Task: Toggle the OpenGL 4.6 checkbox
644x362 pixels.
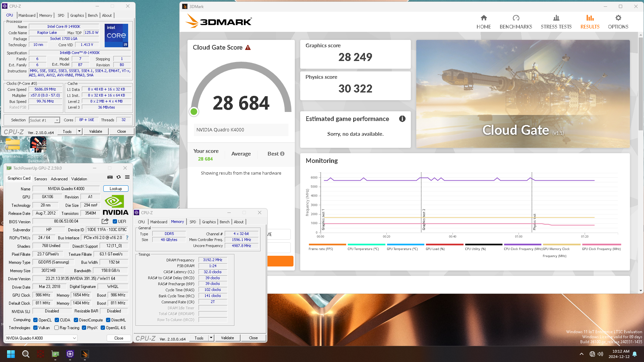Action: point(103,328)
